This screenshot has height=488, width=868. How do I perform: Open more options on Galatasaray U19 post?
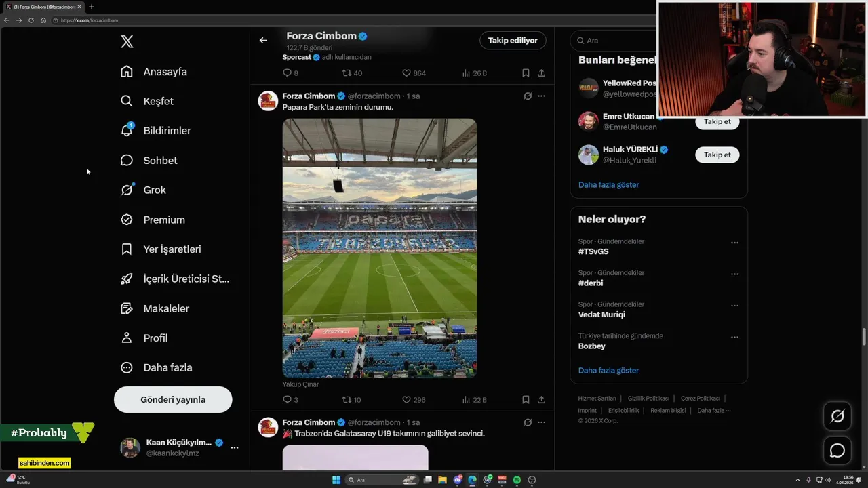pos(541,422)
